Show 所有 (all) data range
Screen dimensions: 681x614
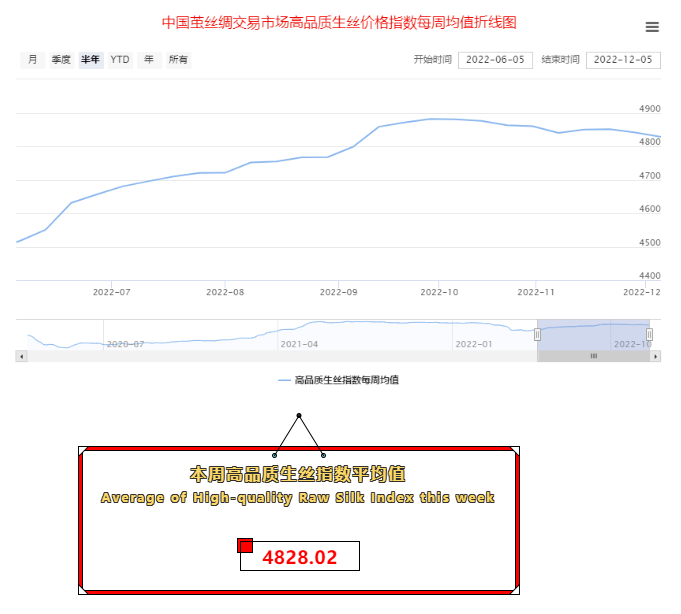coord(178,60)
